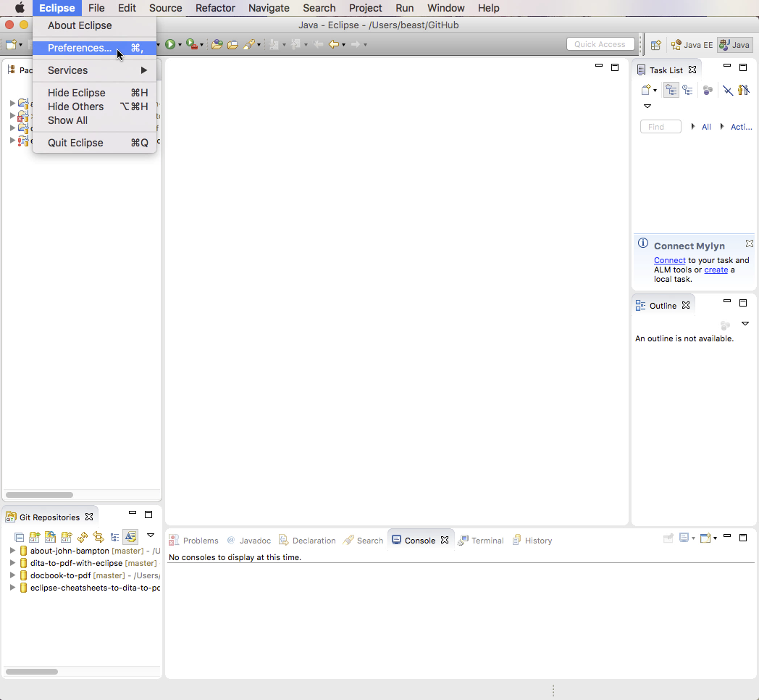Click Create a new Git repository icon
Screen dimensions: 759x700
pos(67,537)
